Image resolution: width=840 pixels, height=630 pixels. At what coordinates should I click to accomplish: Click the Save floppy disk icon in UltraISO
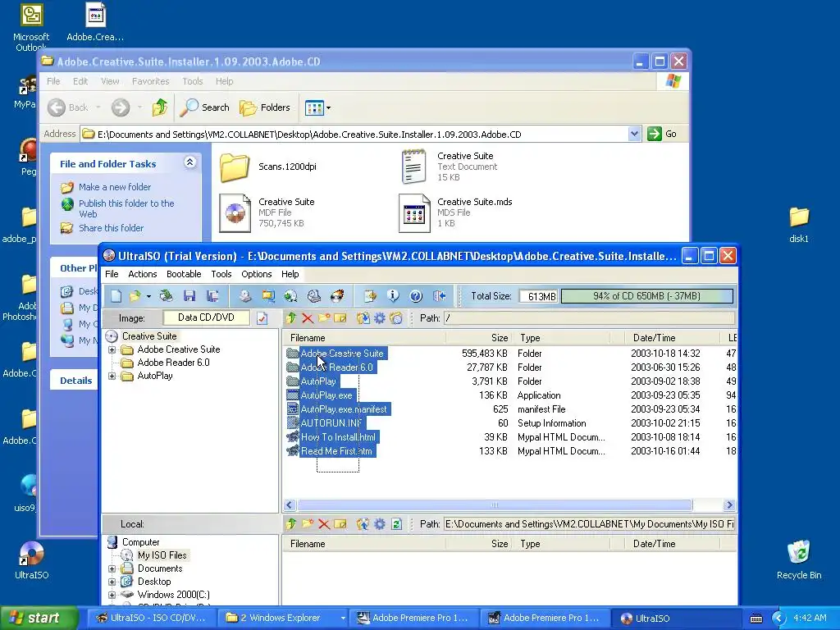[189, 295]
